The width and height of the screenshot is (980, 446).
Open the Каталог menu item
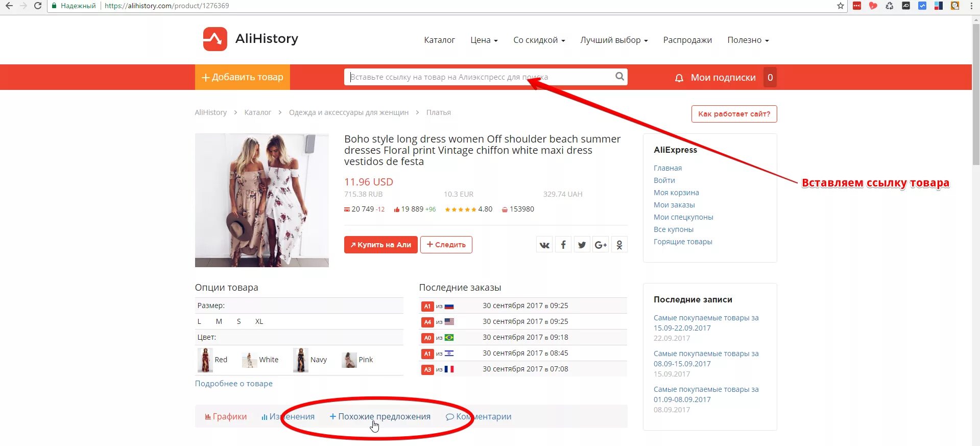tap(439, 40)
